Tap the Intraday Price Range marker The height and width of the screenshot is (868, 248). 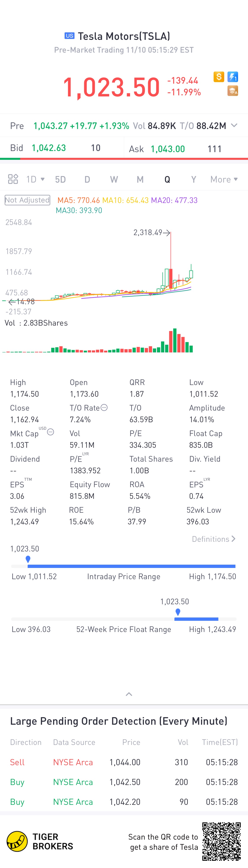28,559
